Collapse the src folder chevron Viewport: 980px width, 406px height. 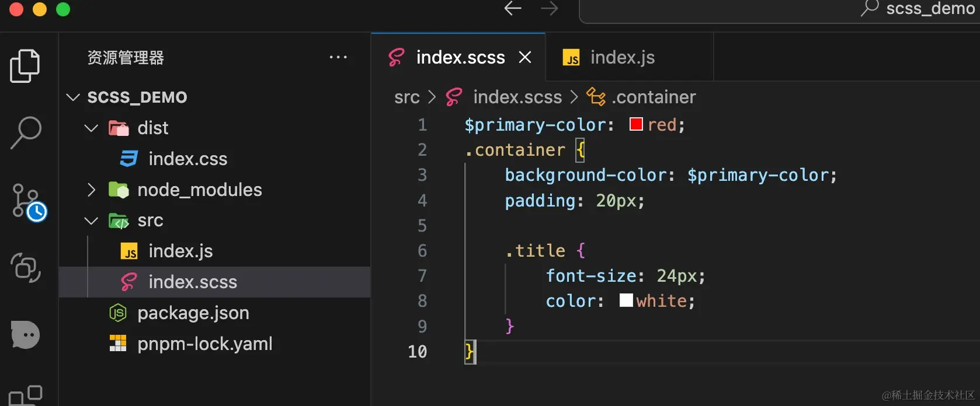point(91,220)
